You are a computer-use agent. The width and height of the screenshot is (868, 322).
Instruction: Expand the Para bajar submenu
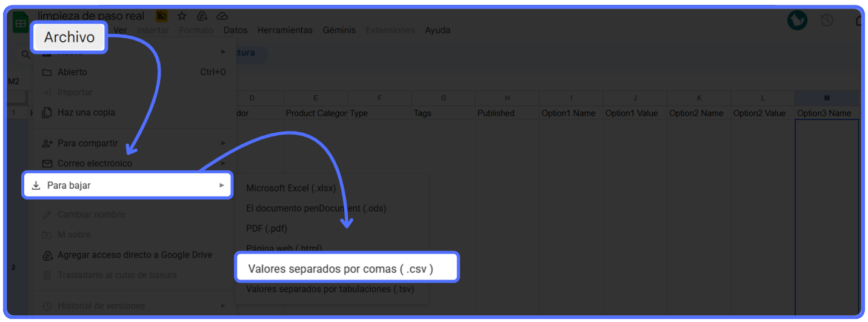pos(127,186)
